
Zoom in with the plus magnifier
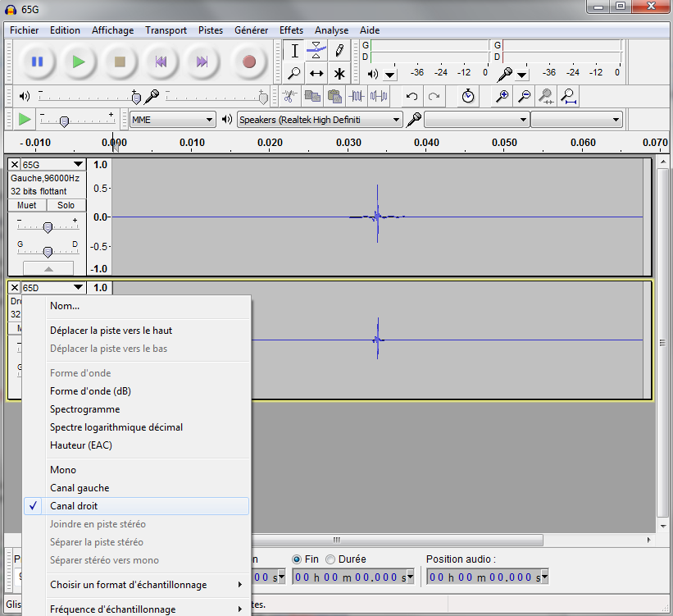[x=502, y=96]
